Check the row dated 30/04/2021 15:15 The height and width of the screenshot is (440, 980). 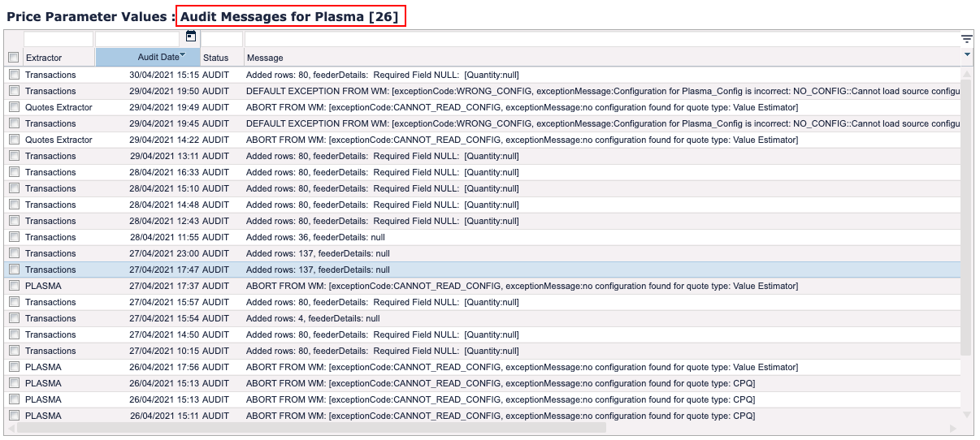pyautogui.click(x=14, y=75)
